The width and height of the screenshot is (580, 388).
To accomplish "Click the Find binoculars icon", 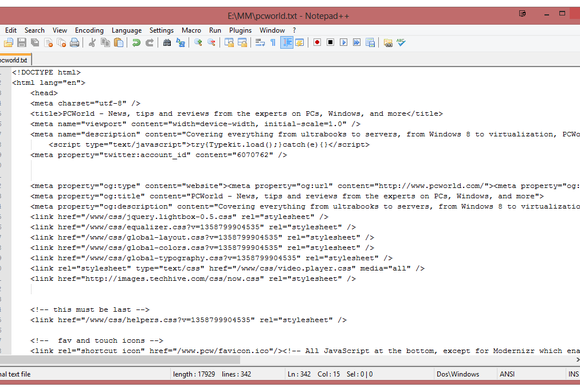I will pos(167,43).
